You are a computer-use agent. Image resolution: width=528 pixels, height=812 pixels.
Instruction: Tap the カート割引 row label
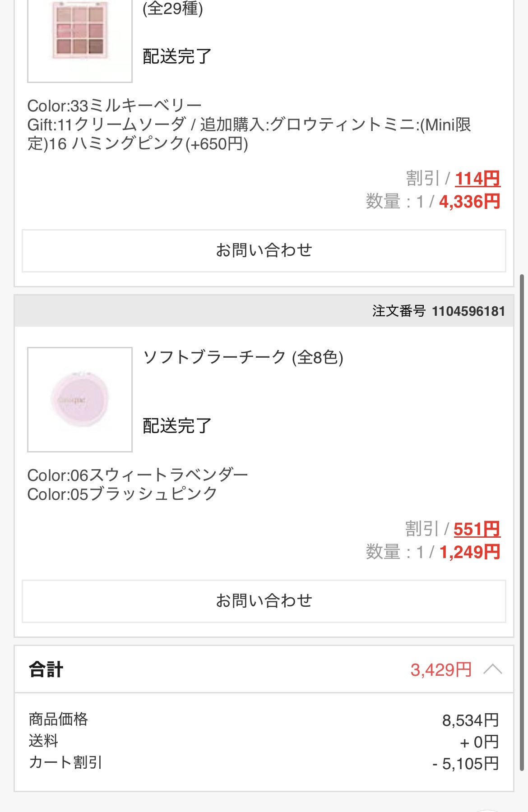point(65,762)
